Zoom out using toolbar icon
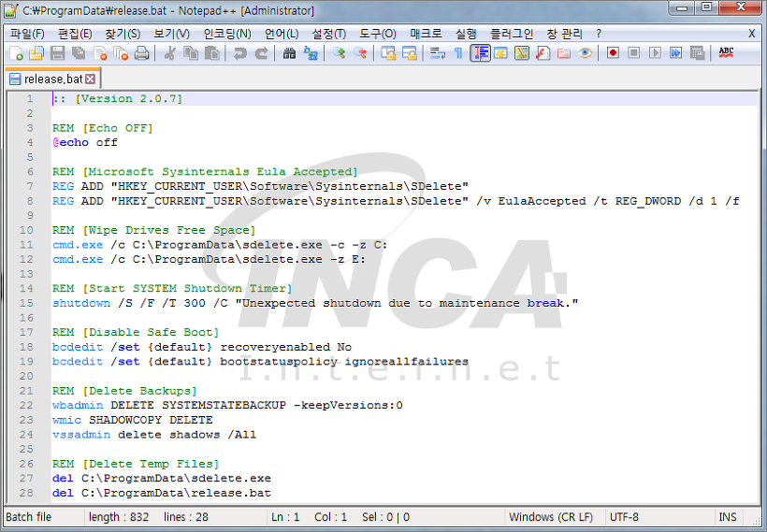The height and width of the screenshot is (532, 767). [360, 52]
